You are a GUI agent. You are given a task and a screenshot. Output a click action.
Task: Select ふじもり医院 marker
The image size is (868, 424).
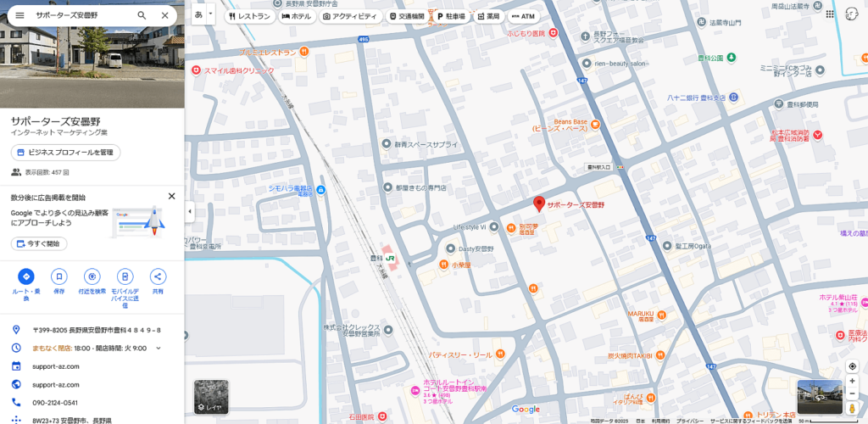point(553,34)
